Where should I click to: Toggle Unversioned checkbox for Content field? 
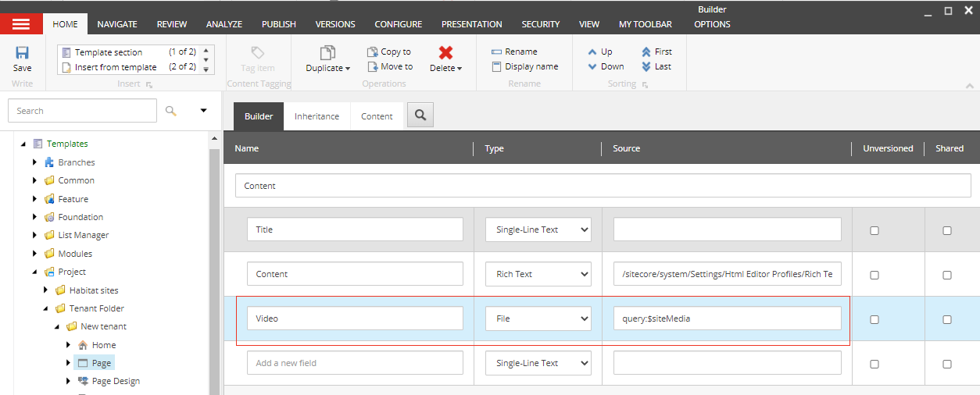pyautogui.click(x=874, y=275)
